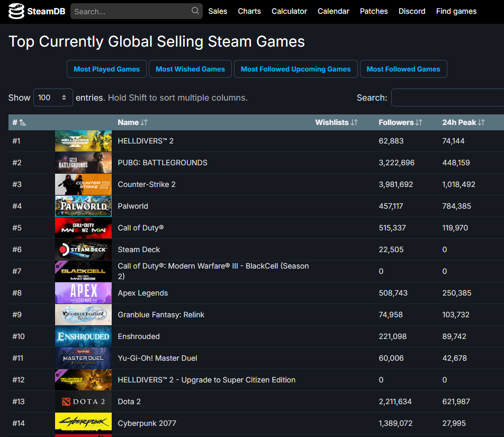Click the SteamDB brand name text

[x=46, y=11]
